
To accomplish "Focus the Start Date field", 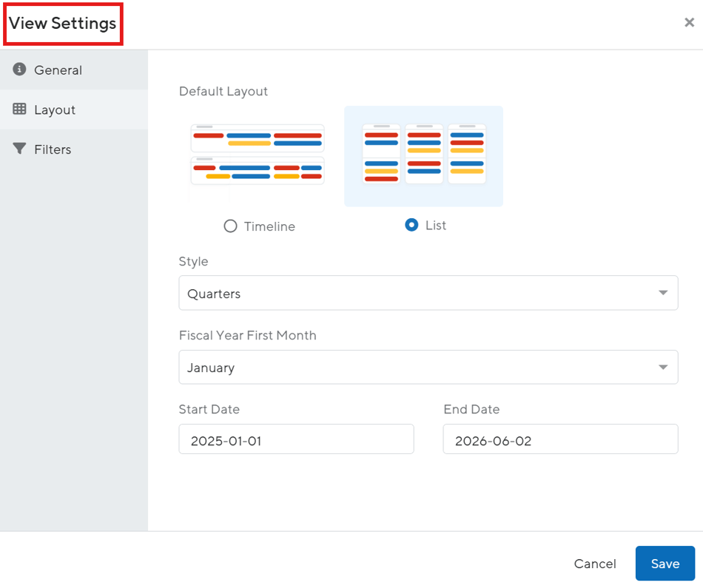I will pos(296,441).
